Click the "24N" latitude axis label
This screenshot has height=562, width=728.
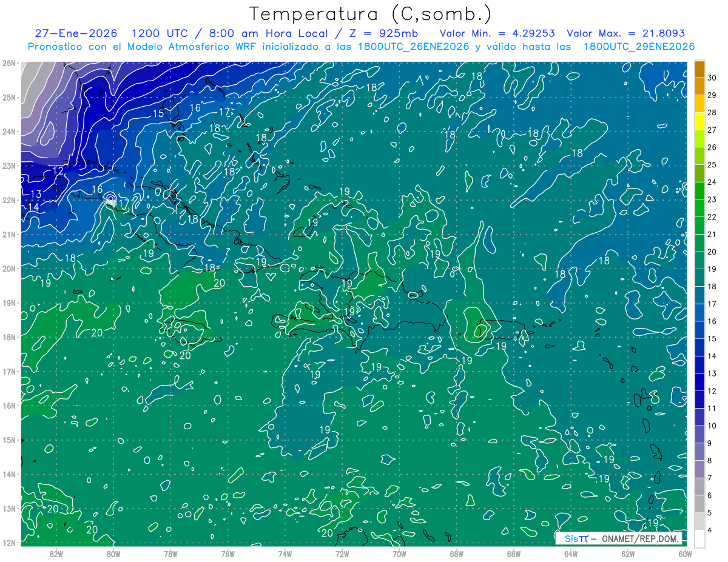pos(9,132)
